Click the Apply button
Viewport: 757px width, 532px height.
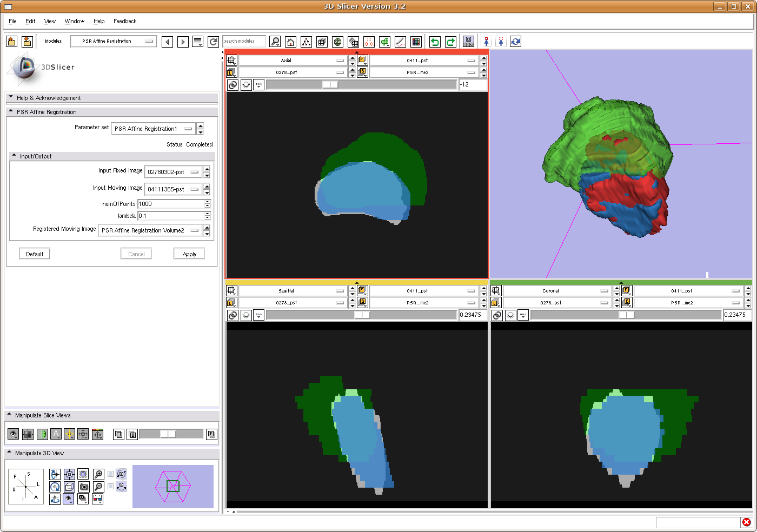coord(189,254)
